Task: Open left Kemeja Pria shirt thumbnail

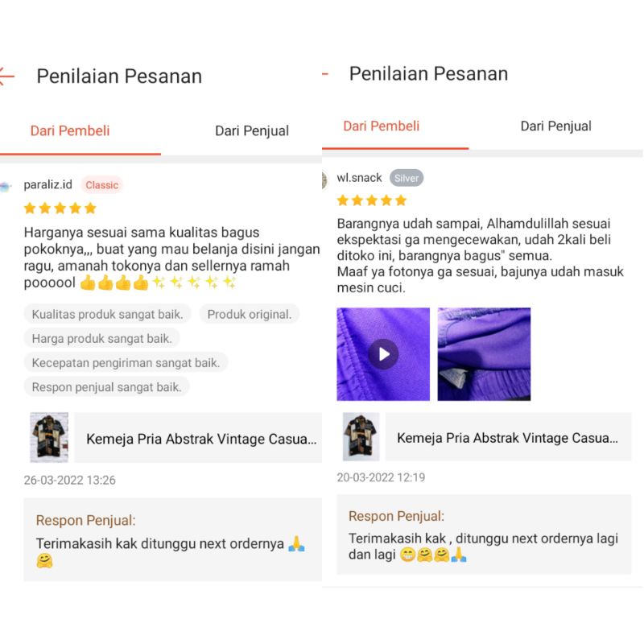Action: [49, 437]
